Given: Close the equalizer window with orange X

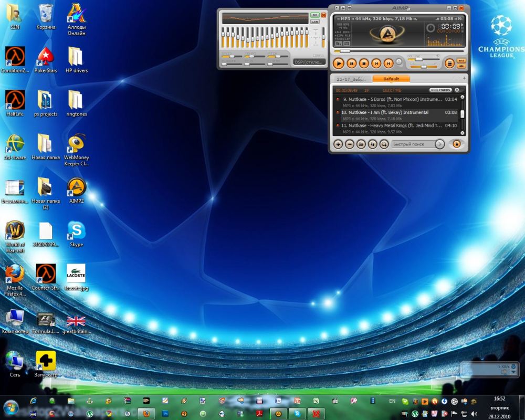Looking at the screenshot, I should click(323, 15).
